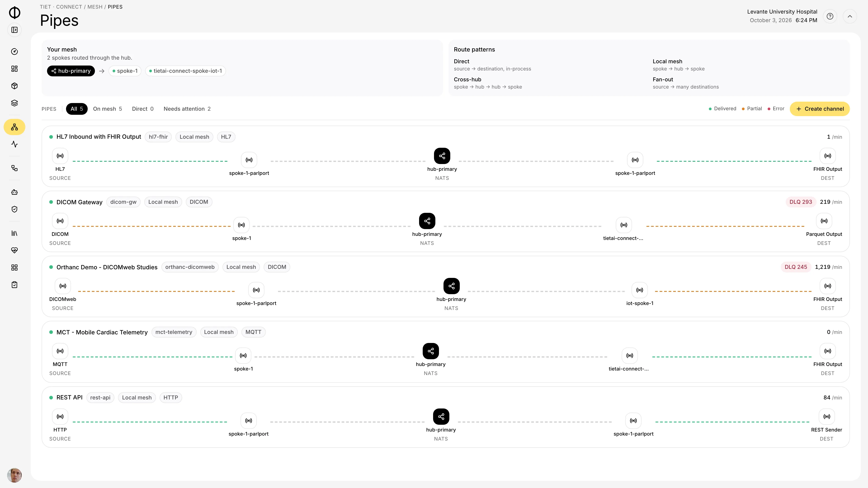868x488 pixels.
Task: Open the gauge dashboard sidebar icon
Action: (14, 52)
